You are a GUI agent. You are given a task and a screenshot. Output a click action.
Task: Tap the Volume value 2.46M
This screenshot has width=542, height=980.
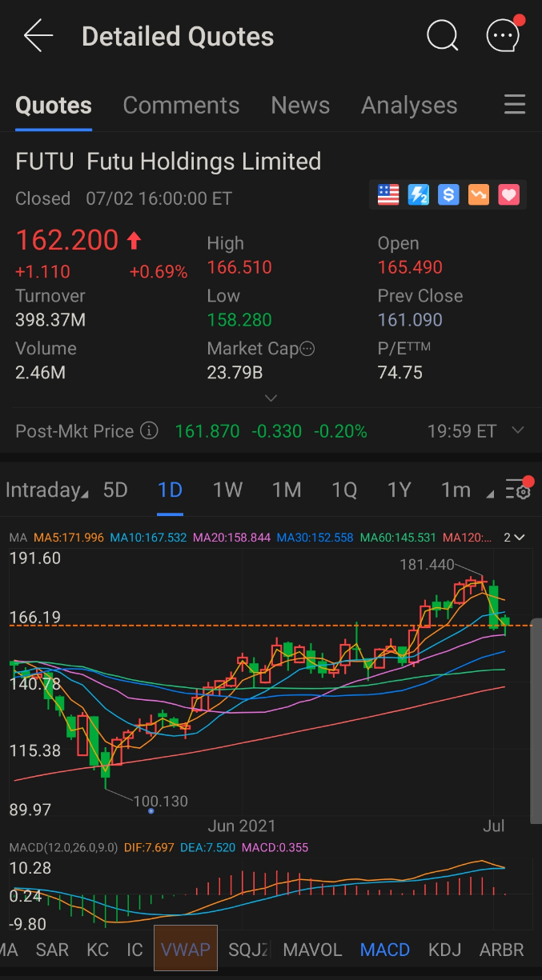click(40, 373)
